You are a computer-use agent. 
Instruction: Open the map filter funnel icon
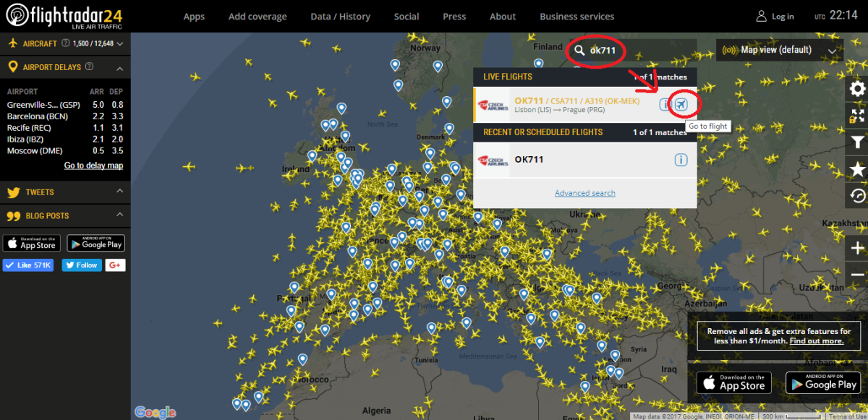point(857,142)
